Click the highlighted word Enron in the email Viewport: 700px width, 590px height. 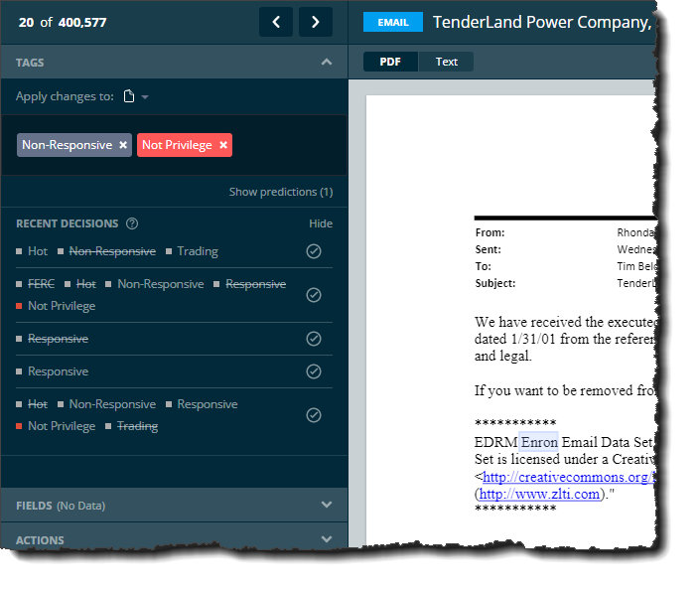[539, 442]
